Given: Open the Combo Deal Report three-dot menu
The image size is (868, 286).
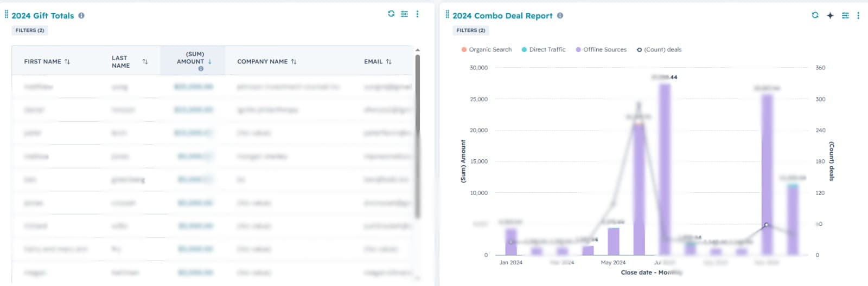Looking at the screenshot, I should coord(858,15).
